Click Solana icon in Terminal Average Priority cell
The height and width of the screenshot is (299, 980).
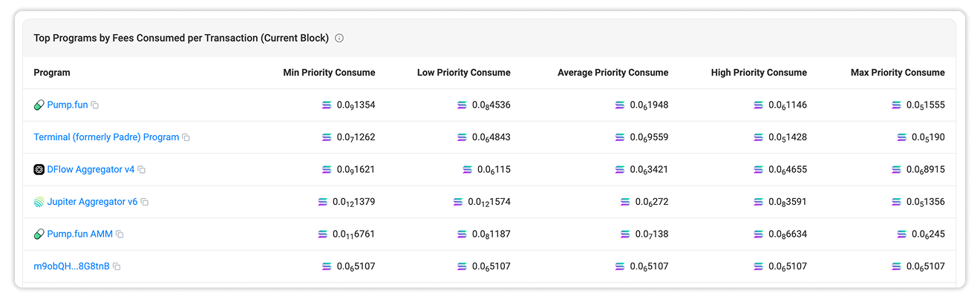tap(620, 137)
